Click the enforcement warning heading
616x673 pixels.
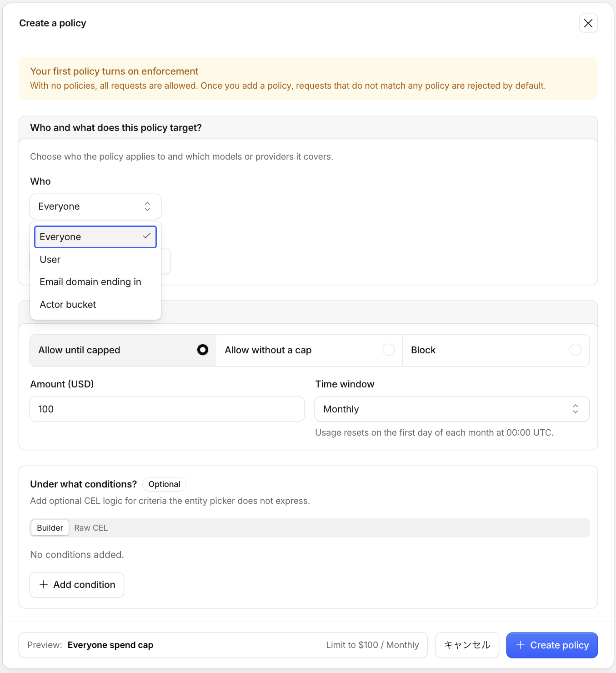point(114,71)
